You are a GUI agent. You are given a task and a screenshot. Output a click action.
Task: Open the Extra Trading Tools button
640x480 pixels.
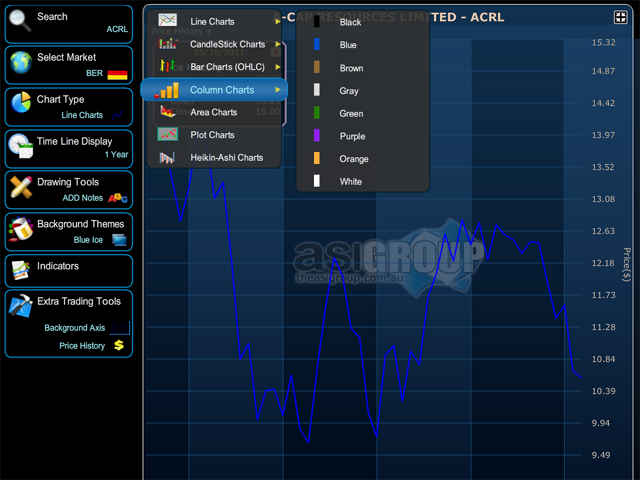coord(69,324)
